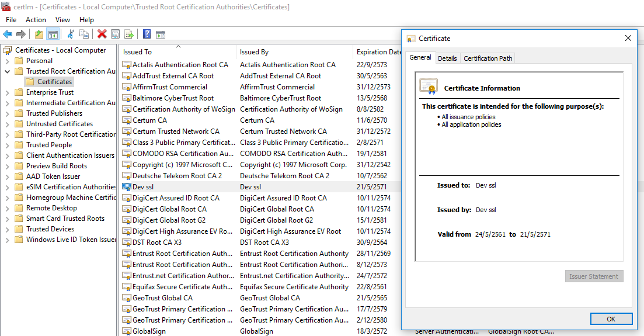Open the Action menu
Viewport: 644px width, 336px height.
tap(36, 20)
